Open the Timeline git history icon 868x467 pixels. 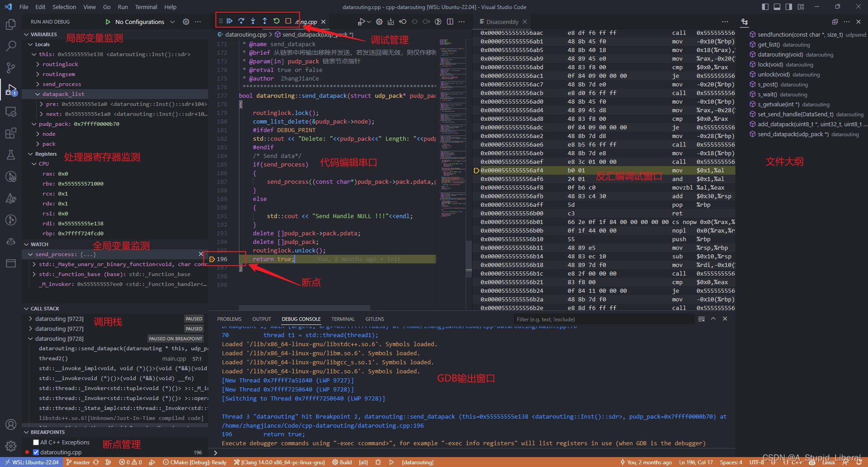coord(438,22)
